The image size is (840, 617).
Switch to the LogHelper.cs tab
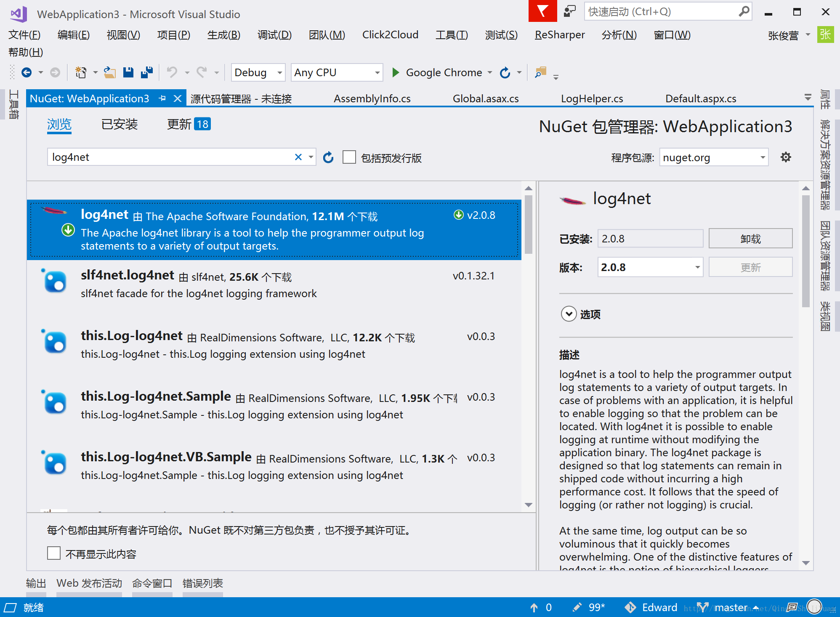592,98
